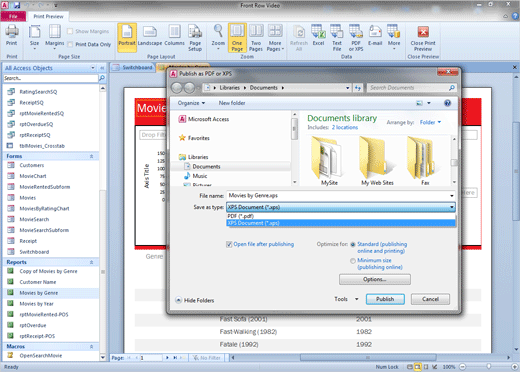The height and width of the screenshot is (372, 520).
Task: Switch to Two Pages view
Action: pyautogui.click(x=256, y=38)
